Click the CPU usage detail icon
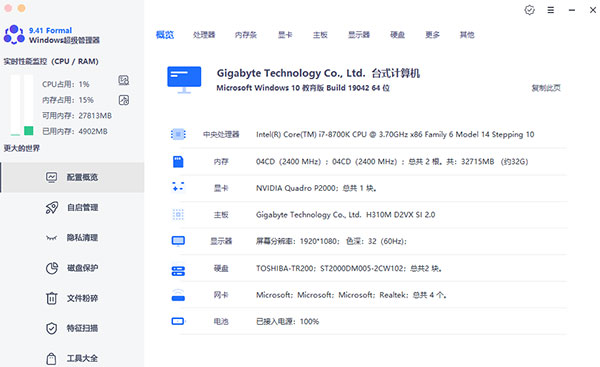Viewport: 600px width, 367px height. pos(124,80)
